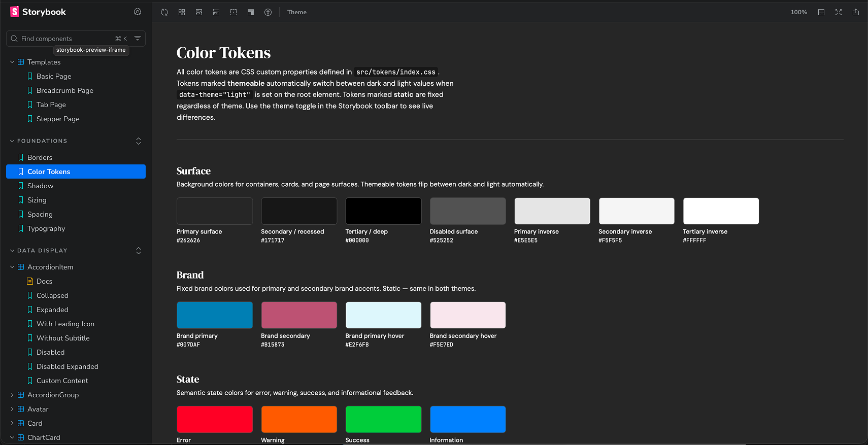Image resolution: width=868 pixels, height=445 pixels.
Task: Click the Primary surface #262626 swatch
Action: [x=215, y=211]
